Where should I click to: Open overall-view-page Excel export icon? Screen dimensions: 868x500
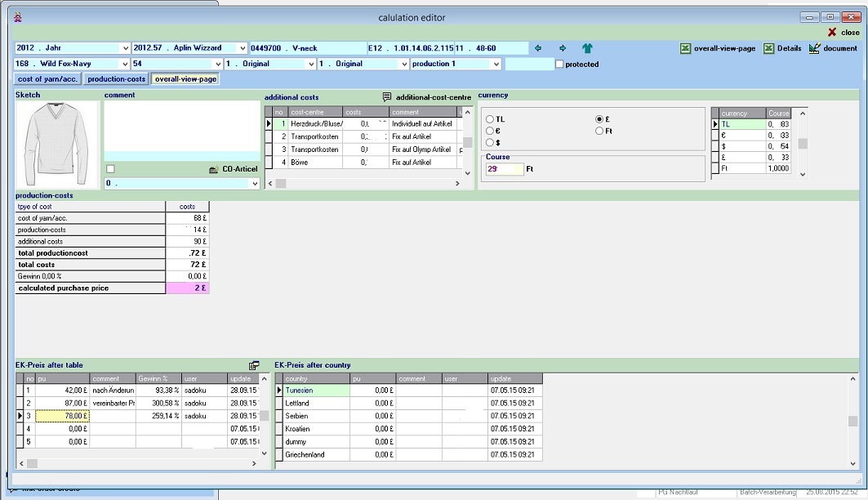point(686,48)
